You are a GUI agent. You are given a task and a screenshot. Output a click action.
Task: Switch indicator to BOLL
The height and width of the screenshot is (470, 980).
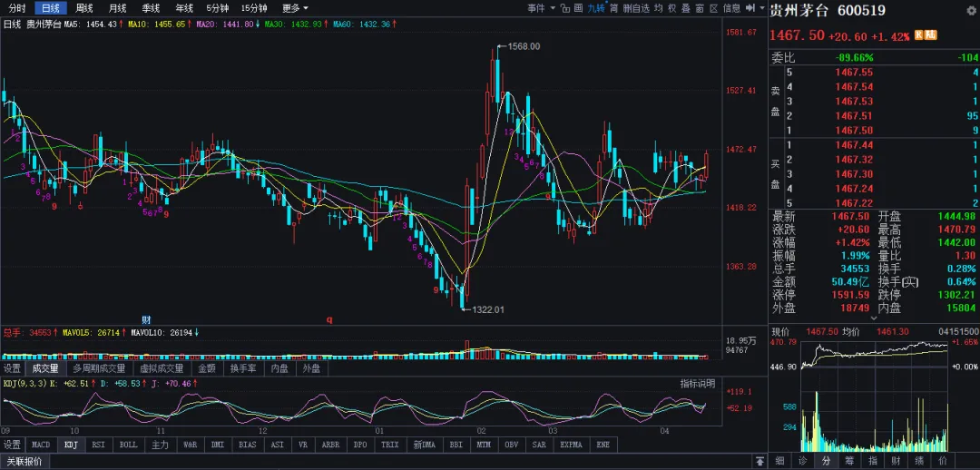128,445
